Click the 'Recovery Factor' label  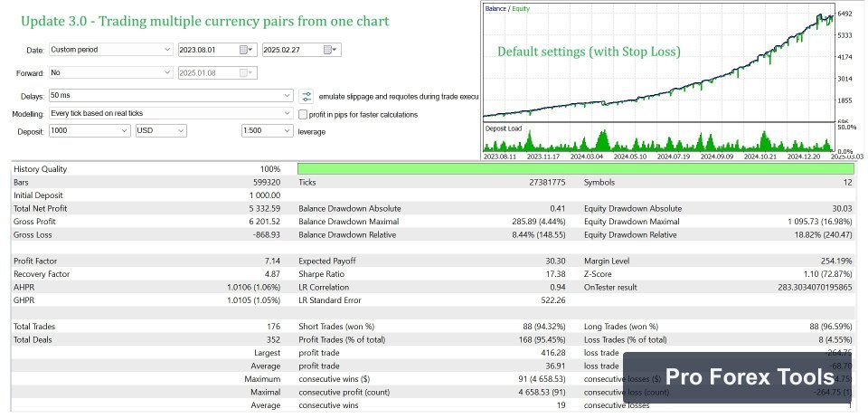pyautogui.click(x=42, y=274)
